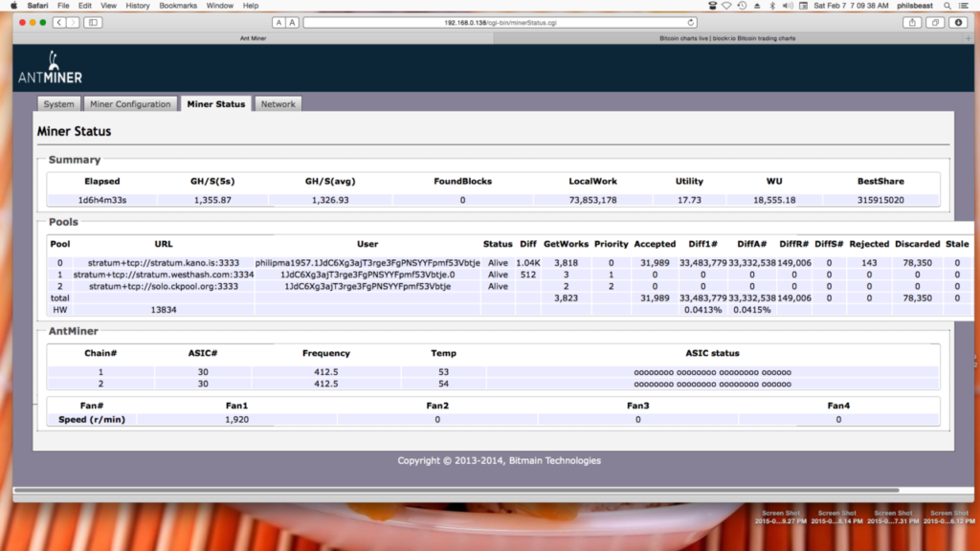Add a new tab with plus button

[x=969, y=38]
